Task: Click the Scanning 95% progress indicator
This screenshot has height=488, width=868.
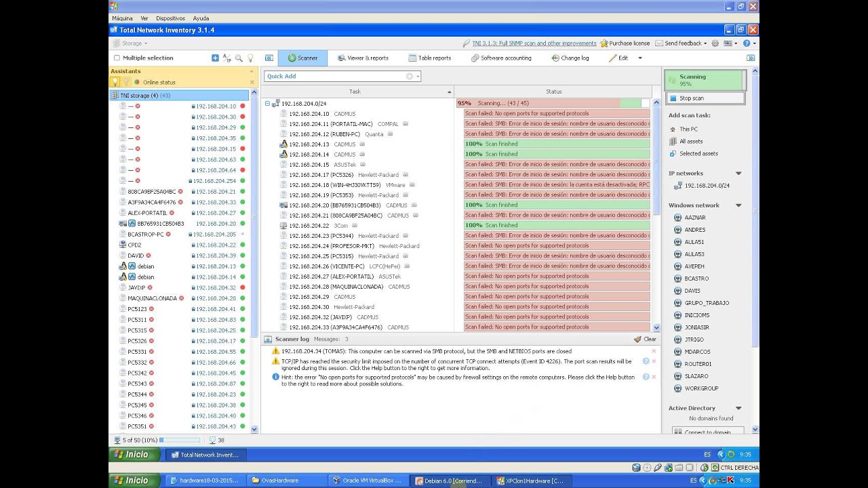Action: 704,80
